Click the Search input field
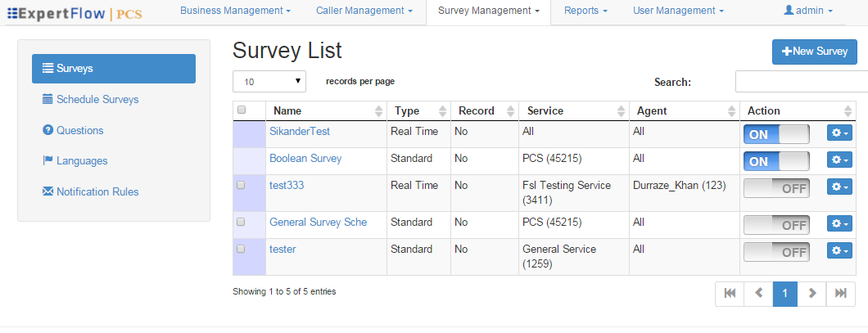Image resolution: width=868 pixels, height=333 pixels. pyautogui.click(x=801, y=82)
